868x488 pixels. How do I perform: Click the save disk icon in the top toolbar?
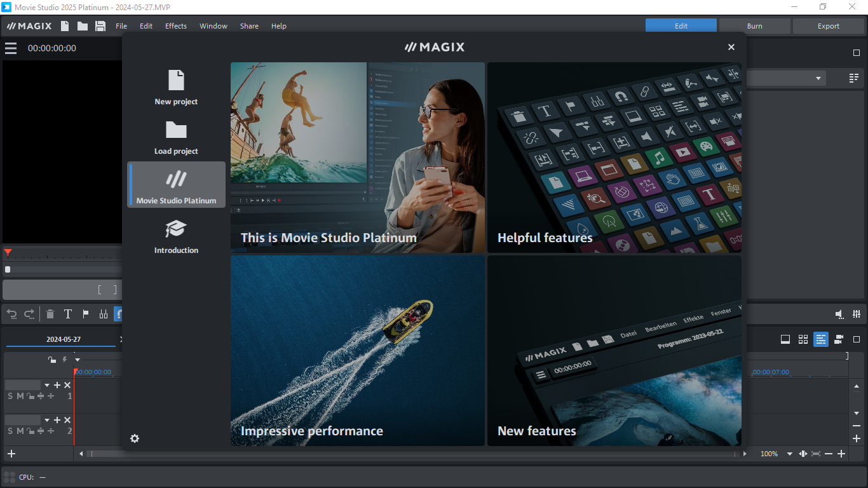point(100,26)
